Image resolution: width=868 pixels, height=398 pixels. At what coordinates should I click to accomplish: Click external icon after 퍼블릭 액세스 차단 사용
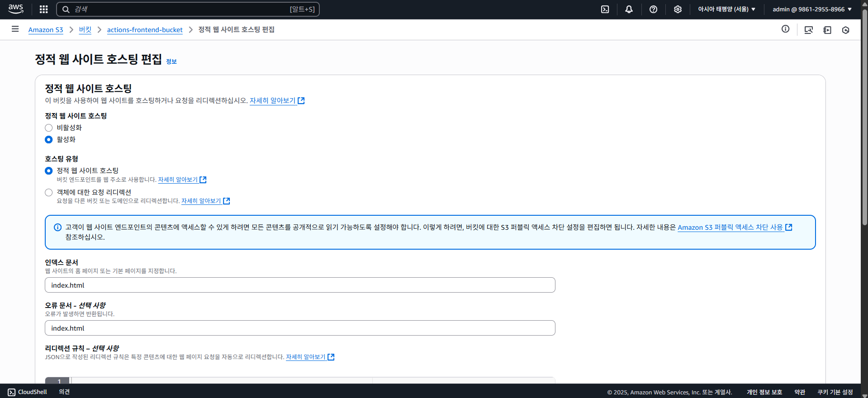(789, 227)
